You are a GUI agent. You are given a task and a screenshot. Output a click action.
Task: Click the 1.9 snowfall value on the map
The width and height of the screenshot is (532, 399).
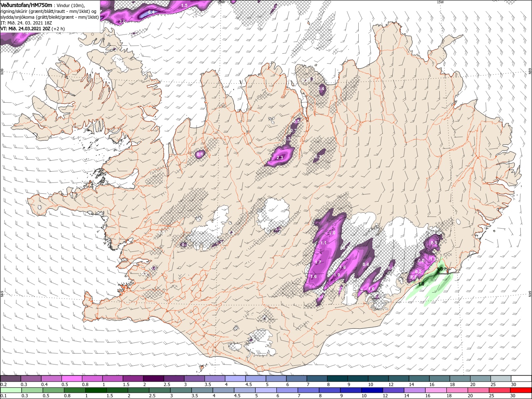click(337, 275)
